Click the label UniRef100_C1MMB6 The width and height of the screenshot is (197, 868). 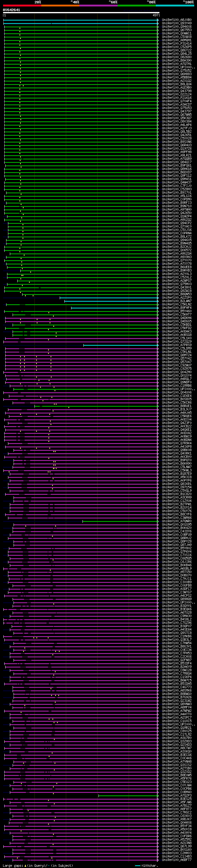pyautogui.click(x=176, y=386)
